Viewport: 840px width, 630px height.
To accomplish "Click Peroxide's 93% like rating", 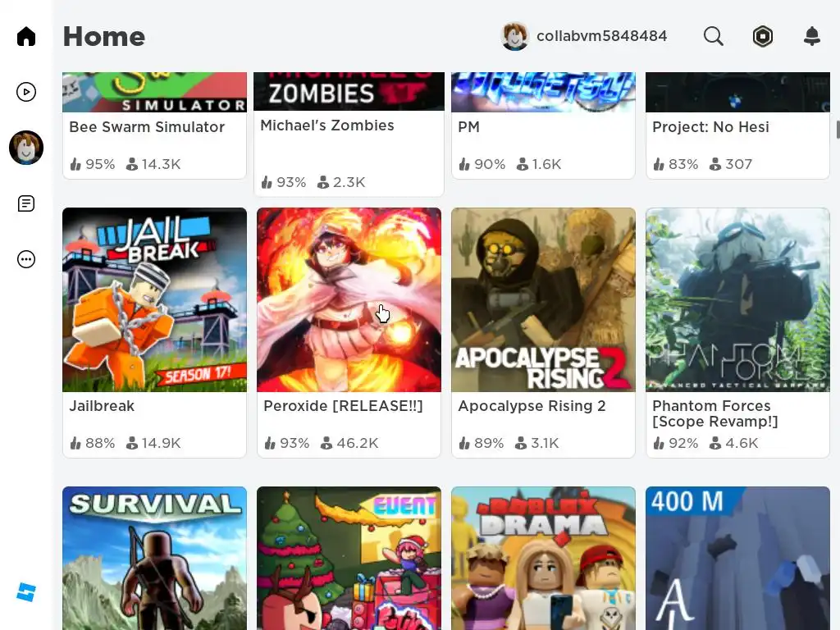I will [x=286, y=443].
